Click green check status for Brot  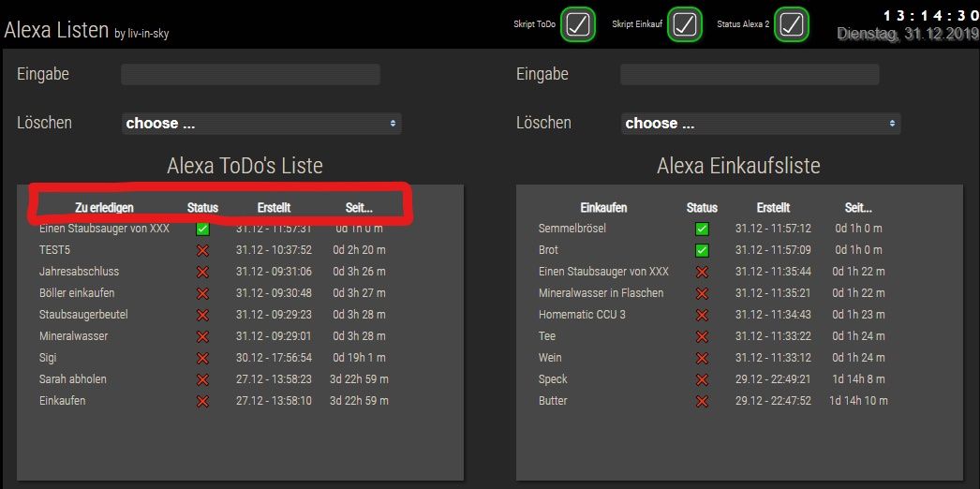point(702,250)
